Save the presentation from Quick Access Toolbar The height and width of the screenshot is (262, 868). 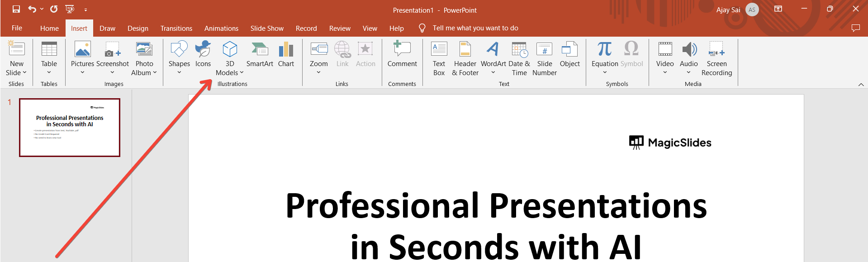[16, 9]
